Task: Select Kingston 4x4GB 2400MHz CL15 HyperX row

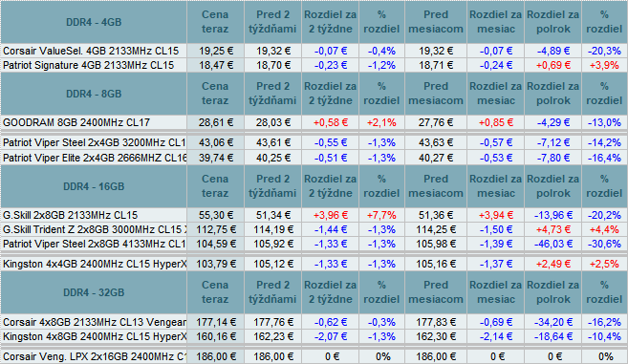Action: [x=314, y=264]
